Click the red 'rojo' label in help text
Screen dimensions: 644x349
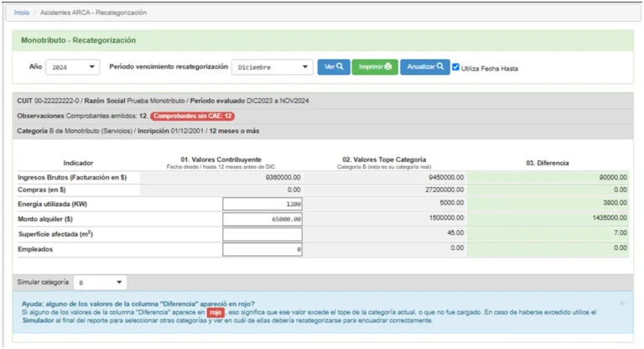click(216, 312)
